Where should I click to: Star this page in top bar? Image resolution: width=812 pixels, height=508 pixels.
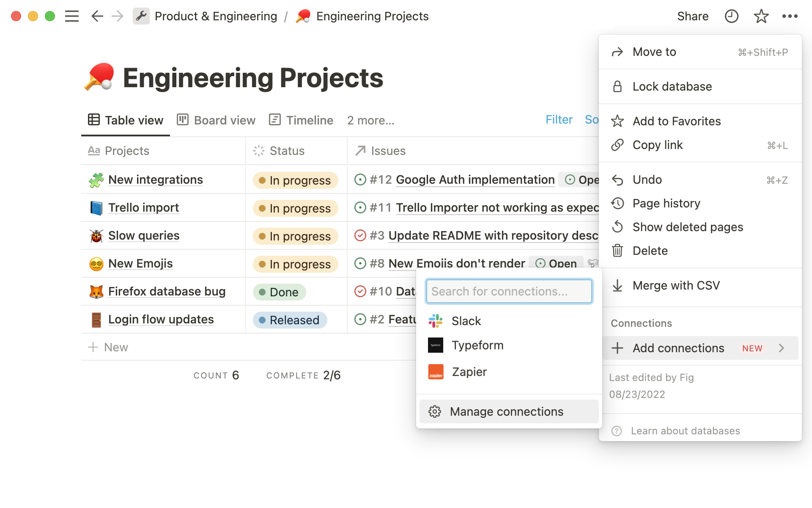pyautogui.click(x=761, y=16)
